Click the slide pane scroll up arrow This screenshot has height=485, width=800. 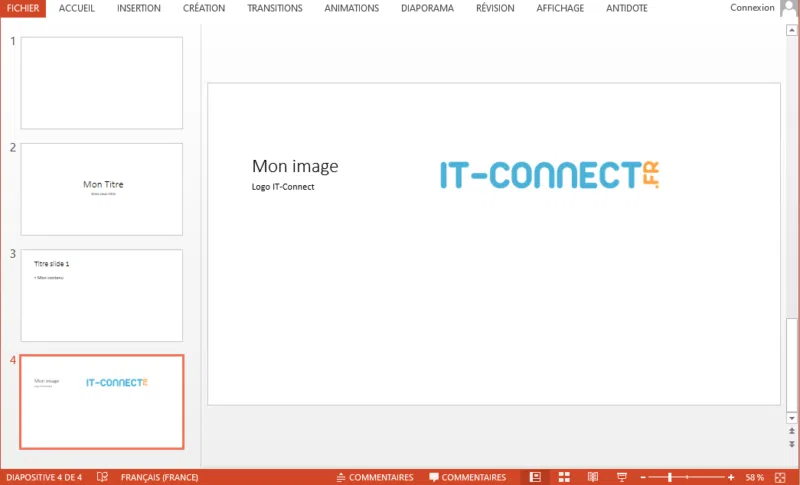pyautogui.click(x=791, y=31)
